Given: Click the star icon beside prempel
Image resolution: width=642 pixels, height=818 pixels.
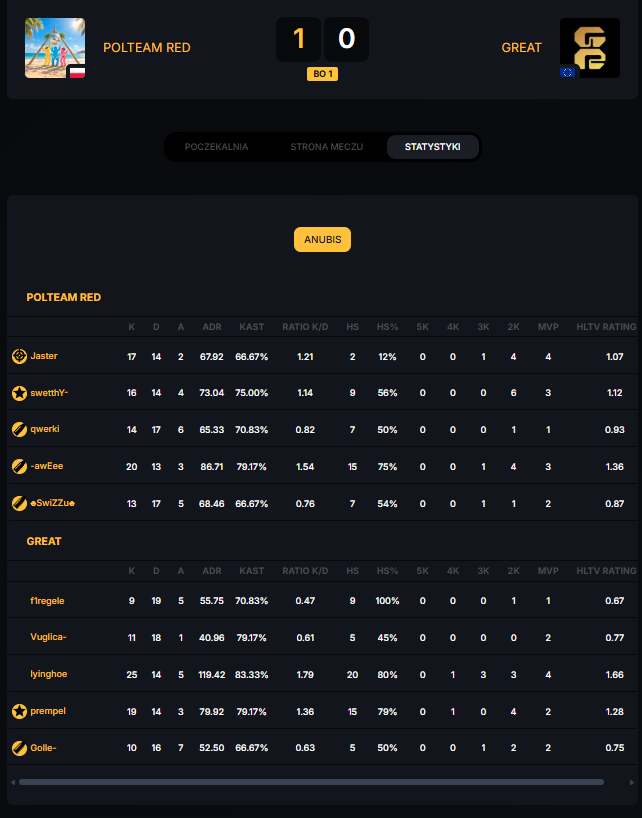Looking at the screenshot, I should coord(19,711).
